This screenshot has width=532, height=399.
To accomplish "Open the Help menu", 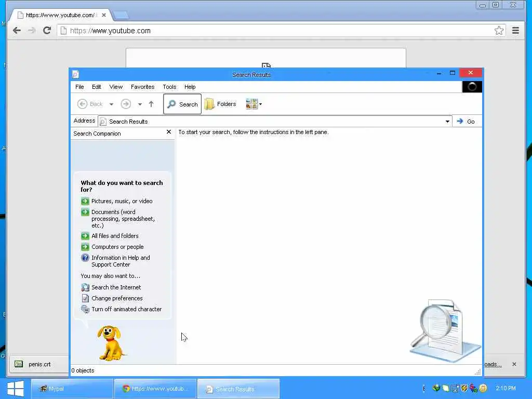I will tap(190, 87).
